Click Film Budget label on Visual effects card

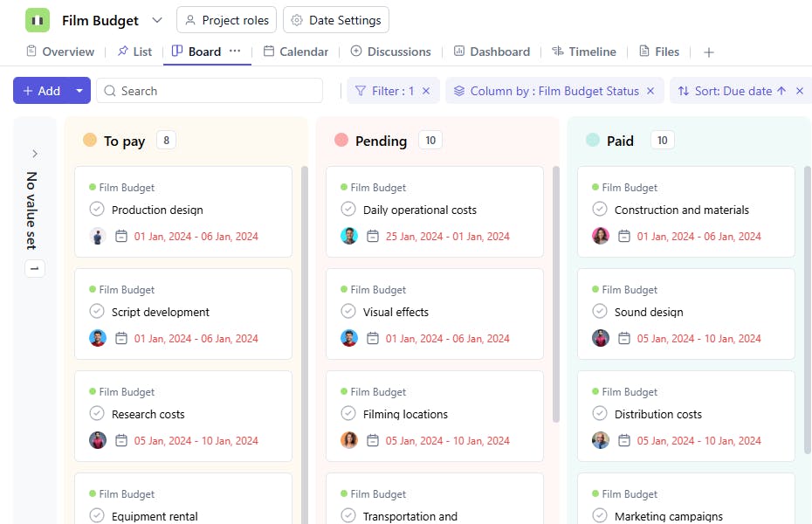pos(378,289)
